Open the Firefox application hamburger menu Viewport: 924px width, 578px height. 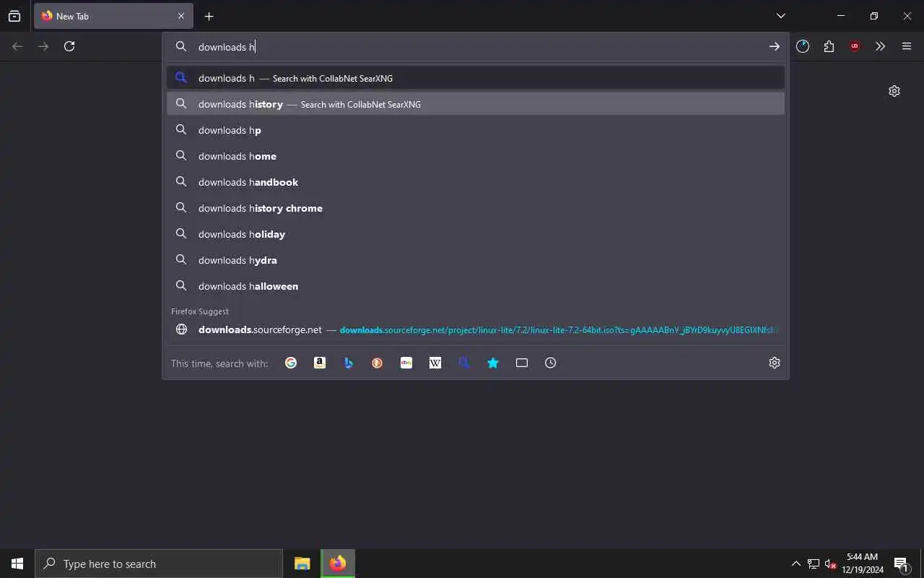(x=907, y=46)
